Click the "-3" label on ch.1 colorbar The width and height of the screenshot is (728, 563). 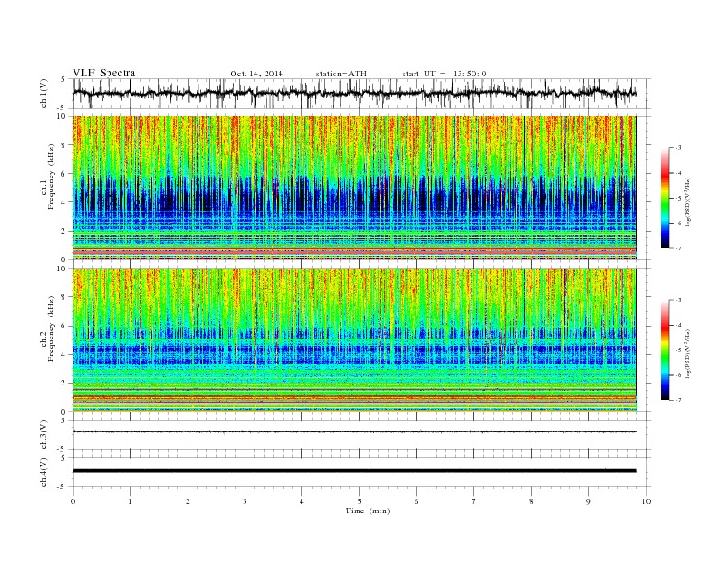point(678,148)
